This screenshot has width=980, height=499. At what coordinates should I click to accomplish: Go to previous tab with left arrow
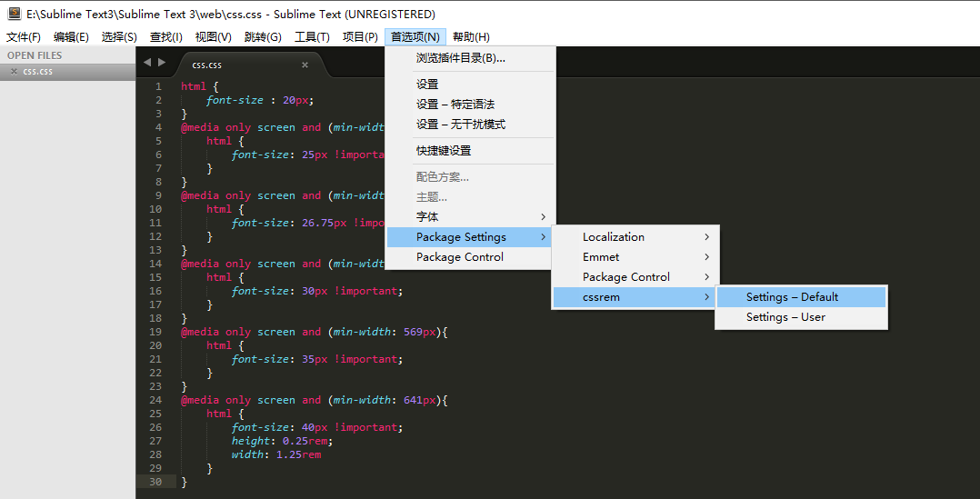coord(147,62)
